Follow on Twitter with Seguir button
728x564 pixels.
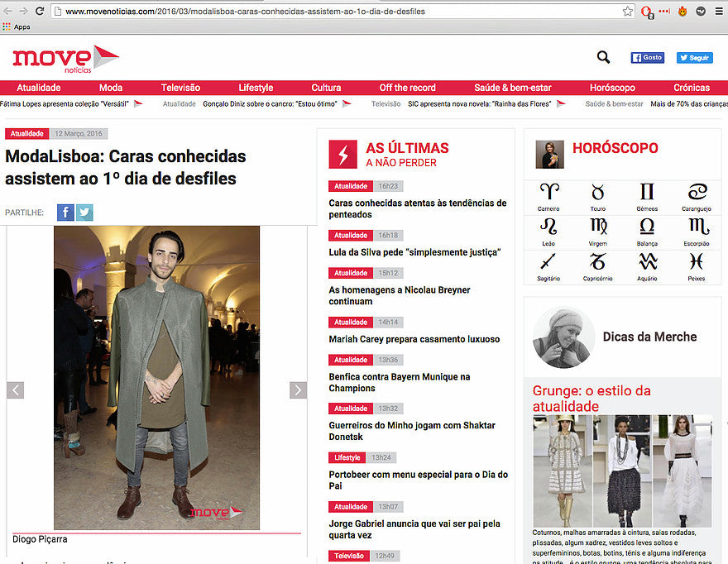(695, 58)
